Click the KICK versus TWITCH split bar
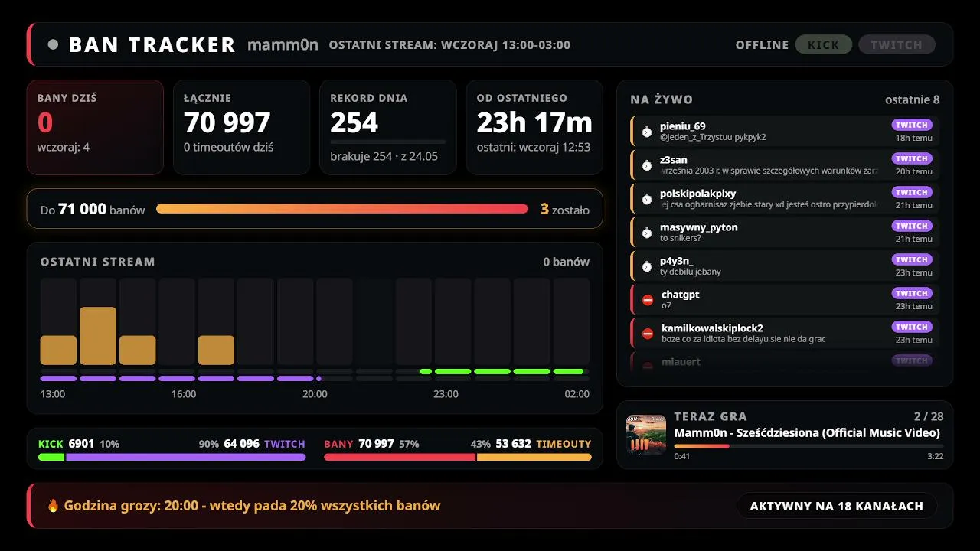The height and width of the screenshot is (551, 980). 172,457
